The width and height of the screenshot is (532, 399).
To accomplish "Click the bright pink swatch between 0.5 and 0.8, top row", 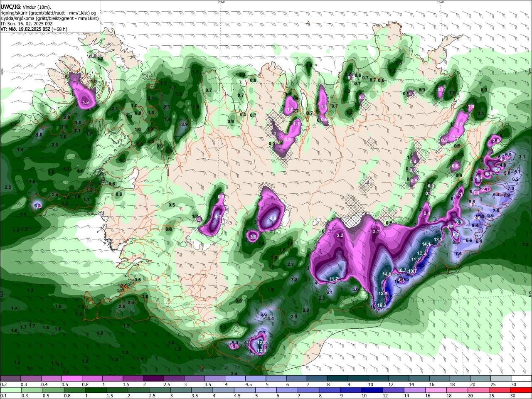I will point(72,379).
